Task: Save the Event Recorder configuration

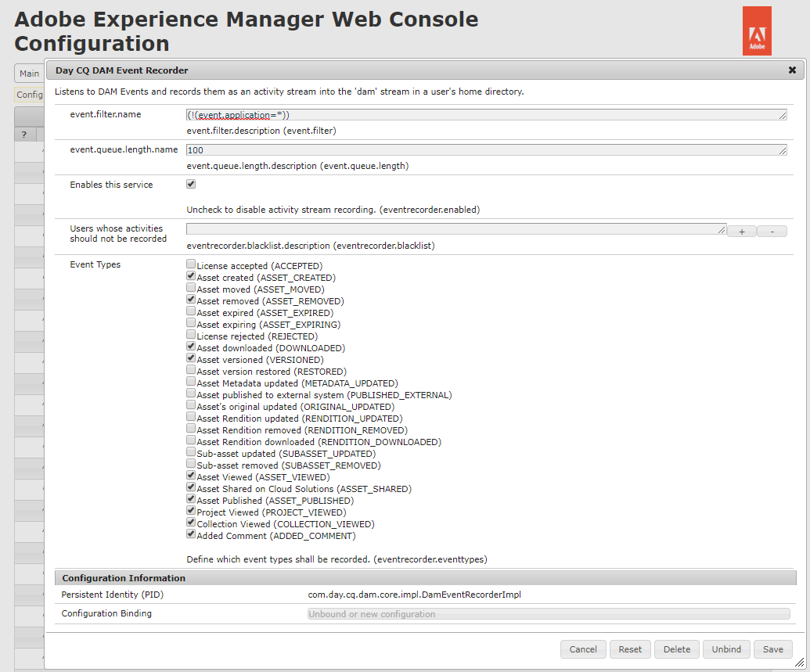Action: [x=772, y=649]
